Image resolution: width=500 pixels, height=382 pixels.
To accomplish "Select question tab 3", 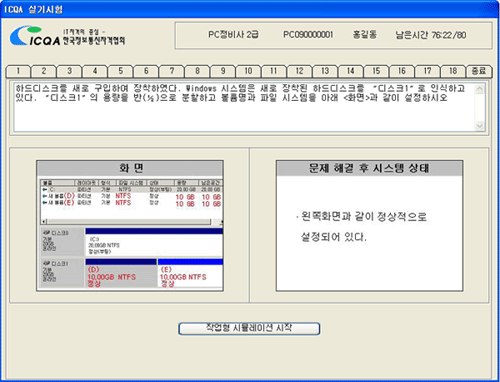I will [x=69, y=71].
